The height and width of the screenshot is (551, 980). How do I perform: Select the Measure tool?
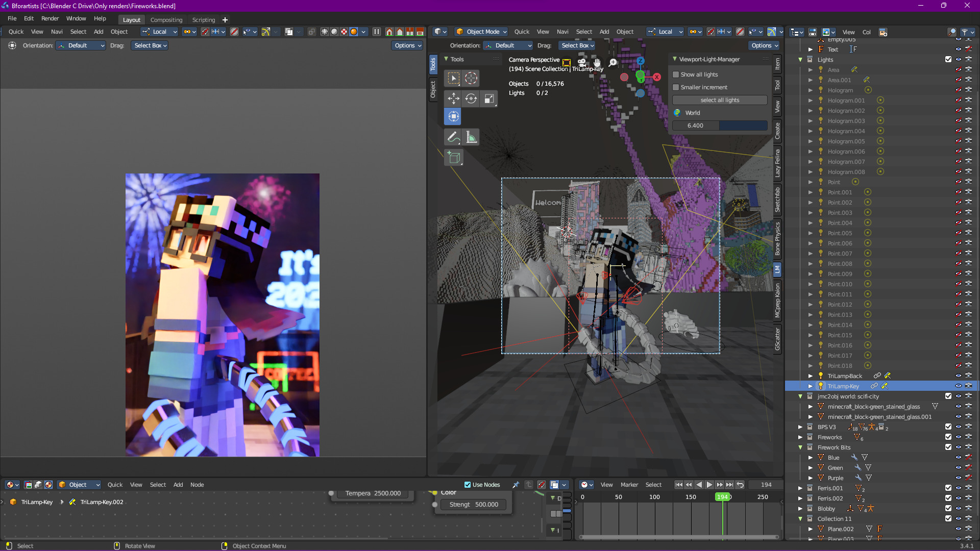pos(471,137)
